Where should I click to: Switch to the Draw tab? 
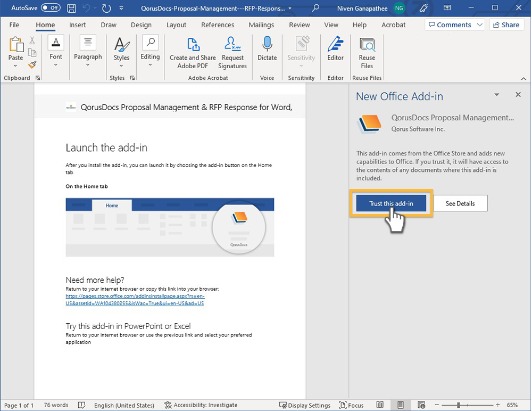point(109,25)
